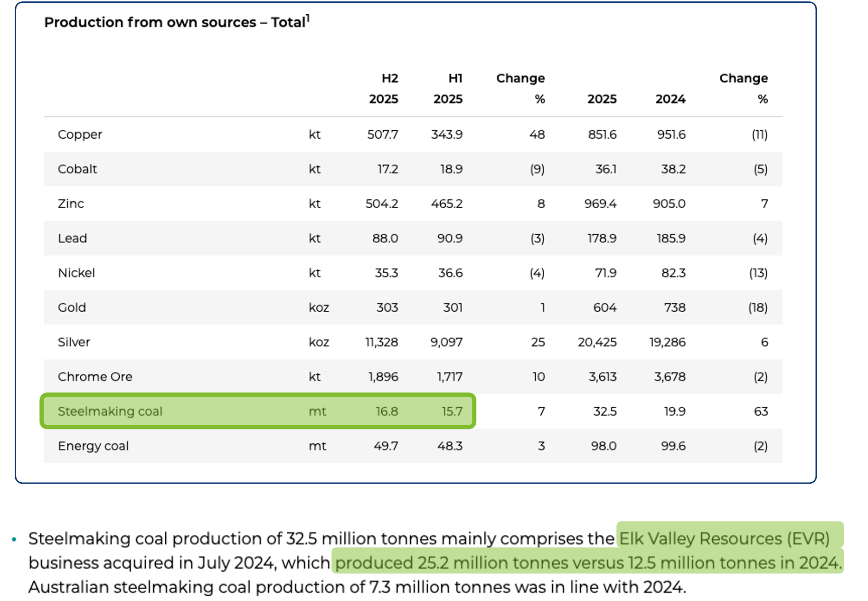
Task: Select the Cobalt row label
Action: 77,169
